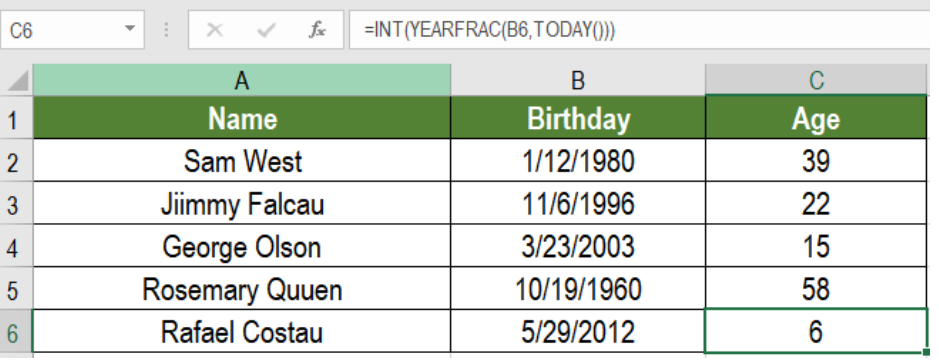This screenshot has height=363, width=939.
Task: Cancel the formula entry with the X icon
Action: (x=214, y=29)
